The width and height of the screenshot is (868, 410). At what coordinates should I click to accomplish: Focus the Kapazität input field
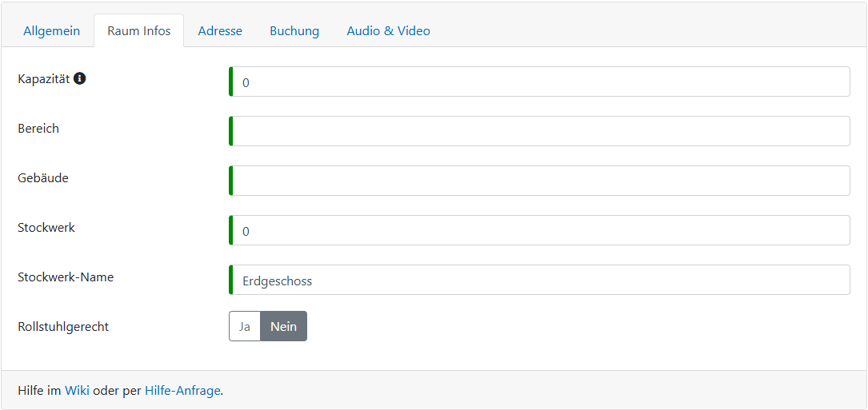(x=539, y=82)
